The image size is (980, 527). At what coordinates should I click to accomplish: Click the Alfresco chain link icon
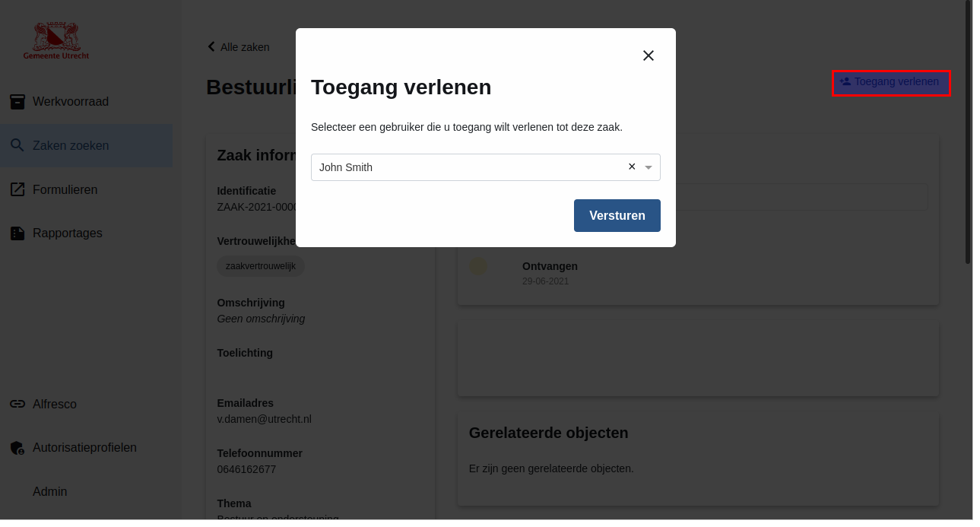17,404
